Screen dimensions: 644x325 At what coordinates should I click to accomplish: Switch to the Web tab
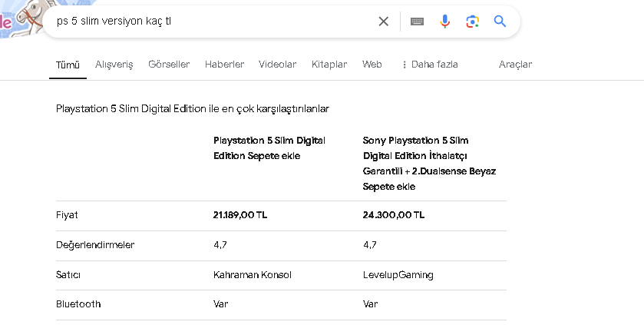click(372, 65)
